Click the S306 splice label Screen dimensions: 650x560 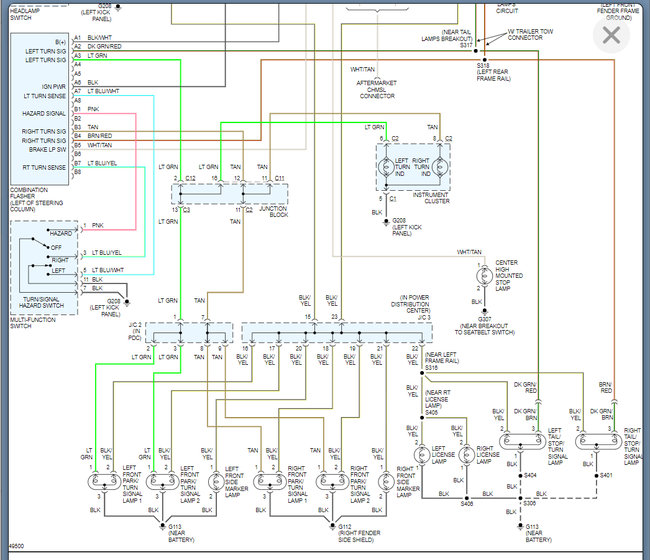[x=529, y=503]
